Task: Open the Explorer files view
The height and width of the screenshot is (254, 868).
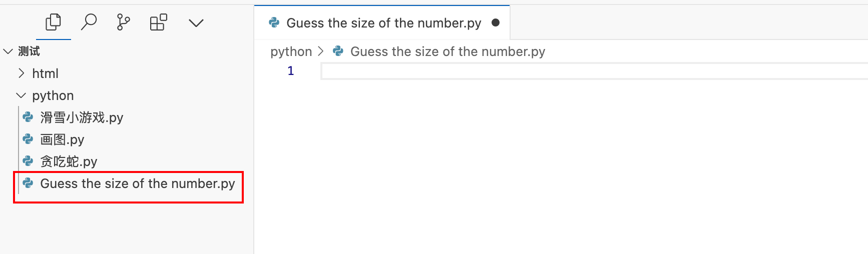Action: click(53, 22)
